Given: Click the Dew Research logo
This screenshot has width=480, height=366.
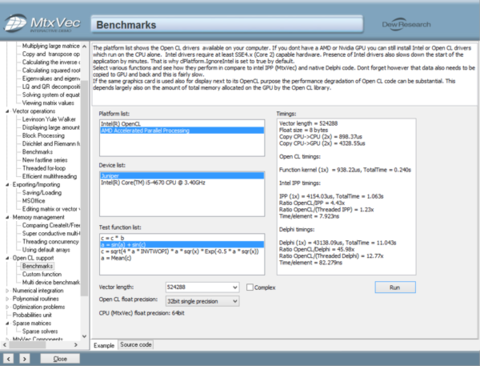Looking at the screenshot, I should [x=406, y=24].
